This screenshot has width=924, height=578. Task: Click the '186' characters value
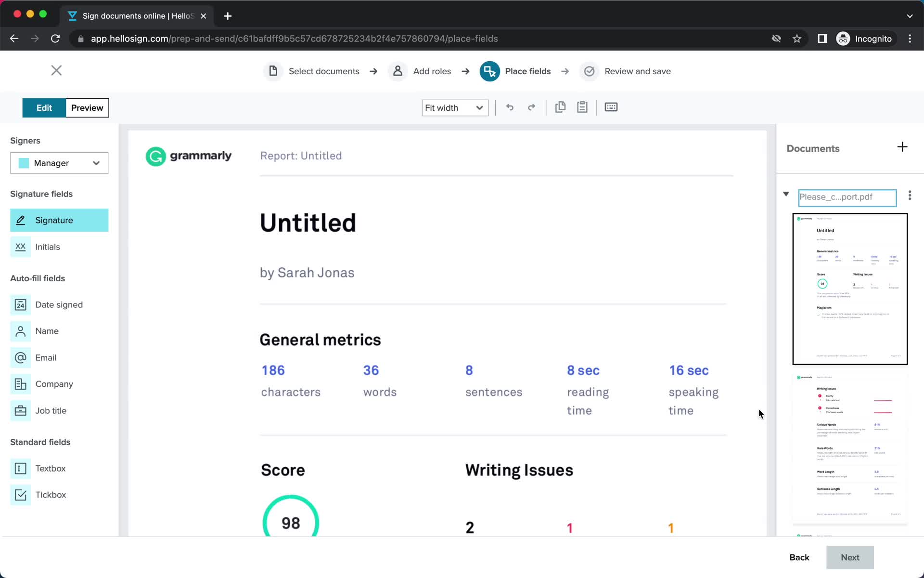(x=273, y=370)
